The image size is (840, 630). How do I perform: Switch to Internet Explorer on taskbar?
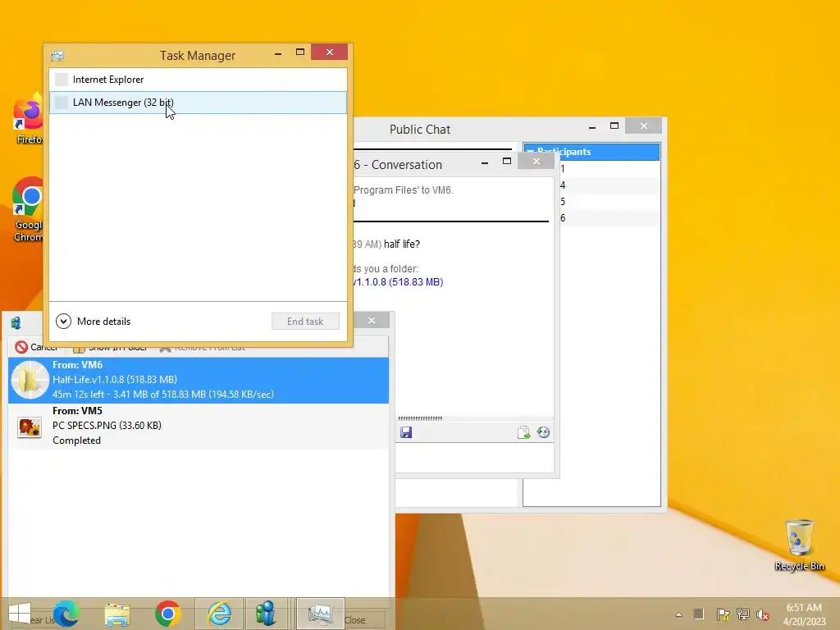click(x=219, y=614)
